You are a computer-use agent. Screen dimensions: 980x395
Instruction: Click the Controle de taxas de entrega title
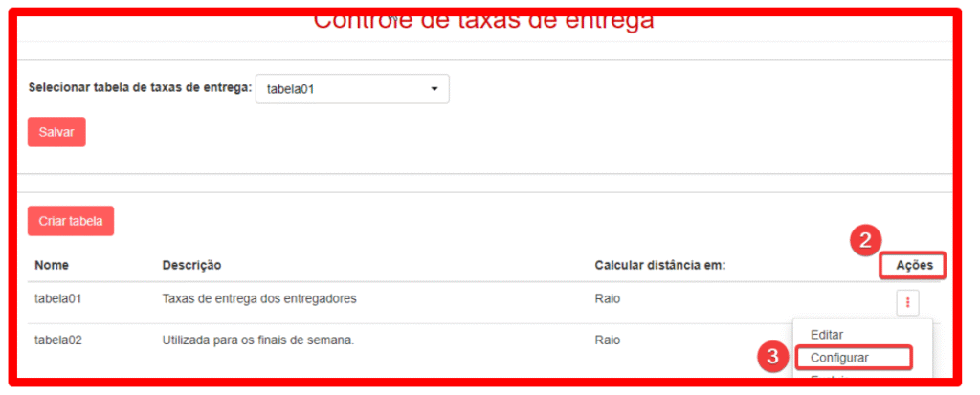(x=483, y=20)
